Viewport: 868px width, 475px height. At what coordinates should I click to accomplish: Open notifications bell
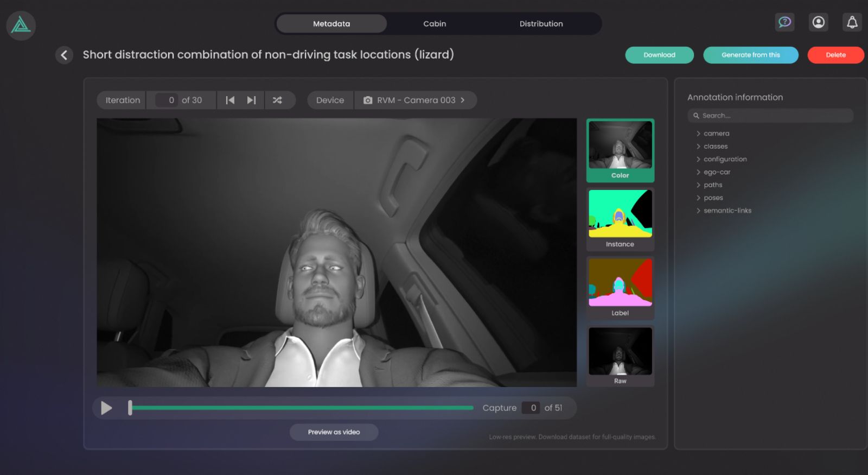[852, 22]
